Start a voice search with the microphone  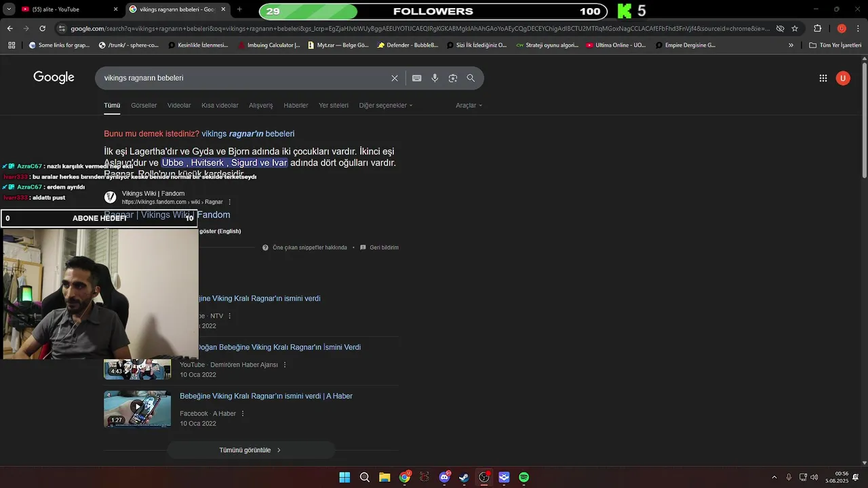435,78
